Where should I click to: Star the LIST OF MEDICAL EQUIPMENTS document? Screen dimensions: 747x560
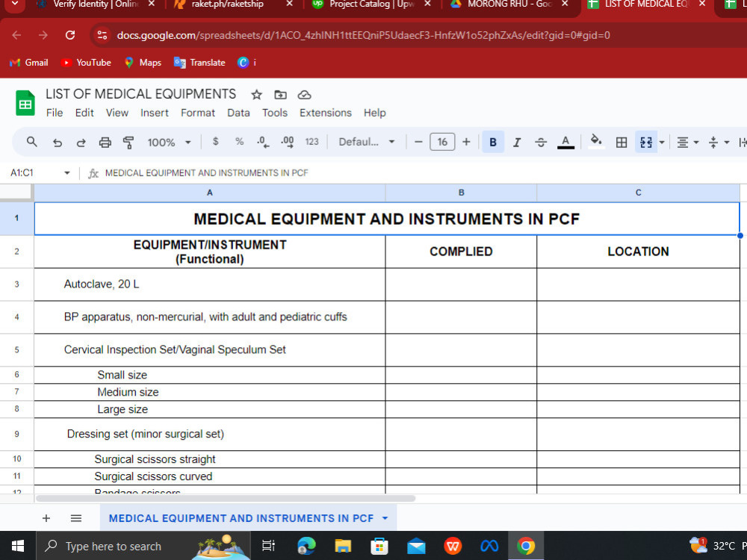click(x=257, y=95)
